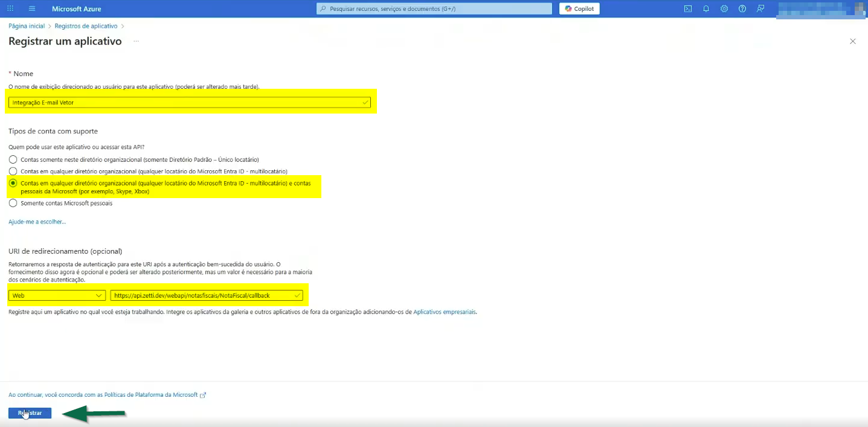Go to Registros de aplicativo breadcrumb
Screen dimensions: 868x427
[86, 26]
